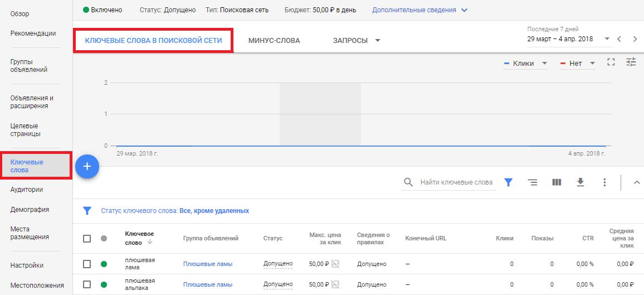Open the 'Нет' second metric dropdown
644x295 pixels.
pos(577,64)
